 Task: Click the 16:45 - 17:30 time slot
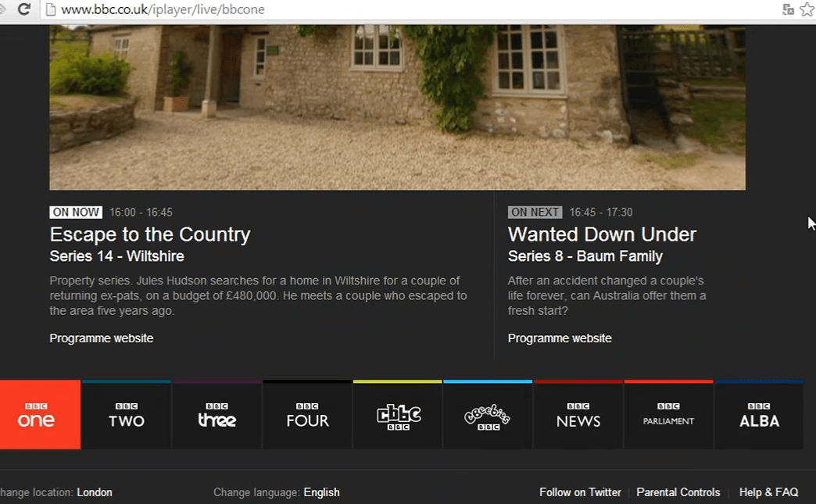(x=600, y=213)
